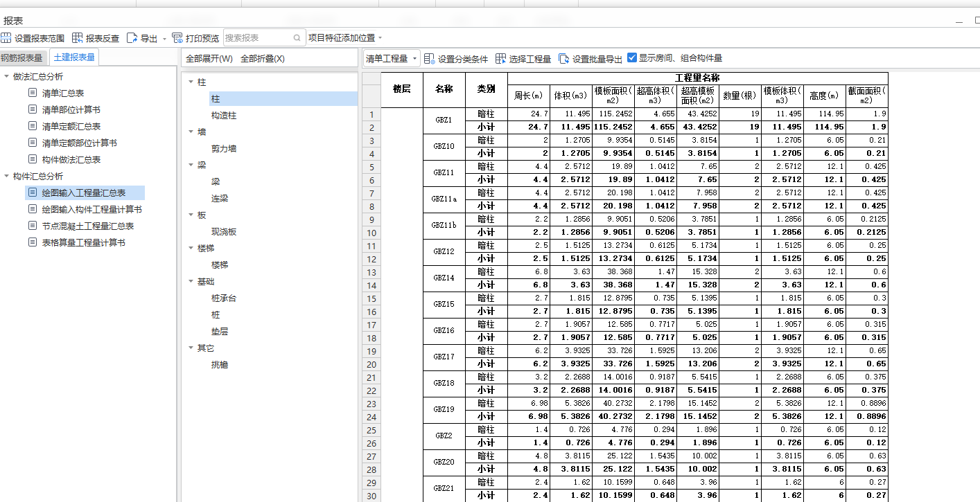Select 连梁 in the component tree
Image resolution: width=980 pixels, height=502 pixels.
coord(220,198)
